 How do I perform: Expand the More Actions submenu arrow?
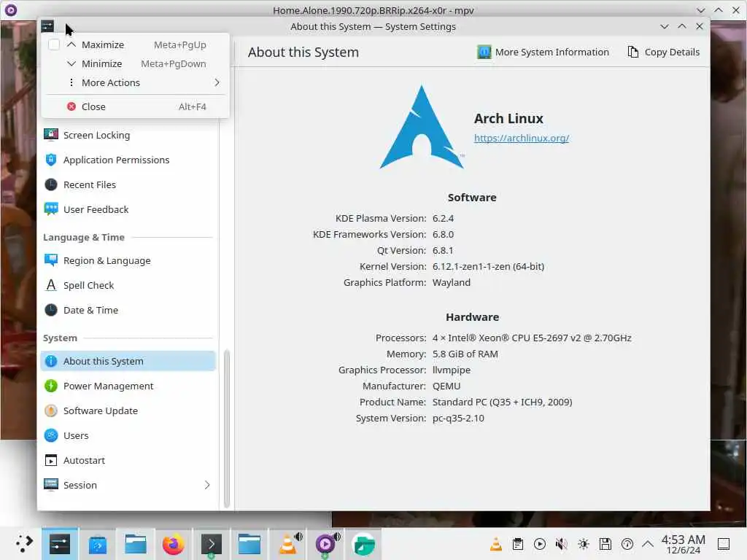pyautogui.click(x=217, y=83)
